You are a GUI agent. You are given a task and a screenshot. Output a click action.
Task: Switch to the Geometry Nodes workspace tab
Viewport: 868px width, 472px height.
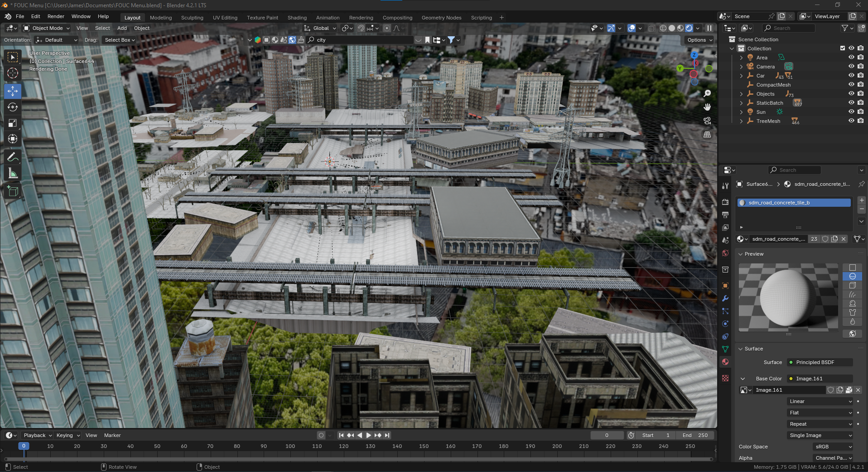click(441, 18)
